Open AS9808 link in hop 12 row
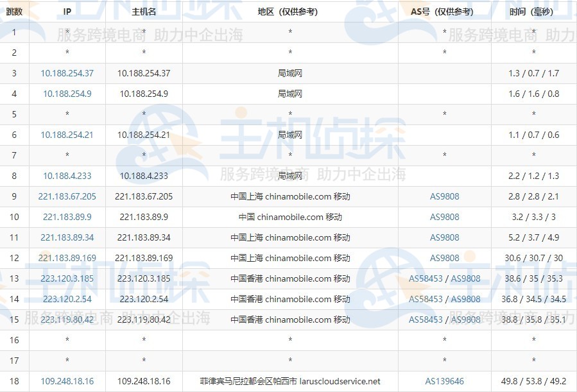 tap(445, 258)
